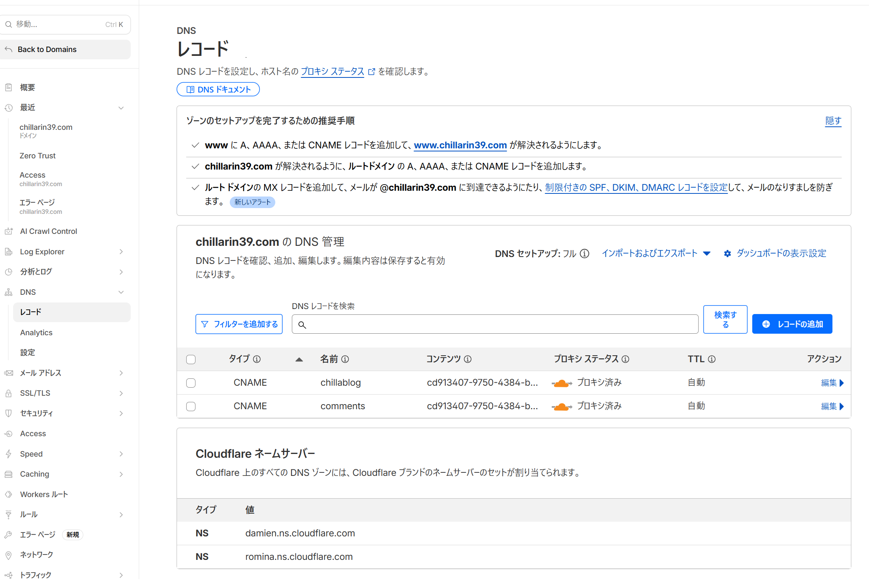869x588 pixels.
Task: Click the トラフィック routing icon
Action: point(8,575)
